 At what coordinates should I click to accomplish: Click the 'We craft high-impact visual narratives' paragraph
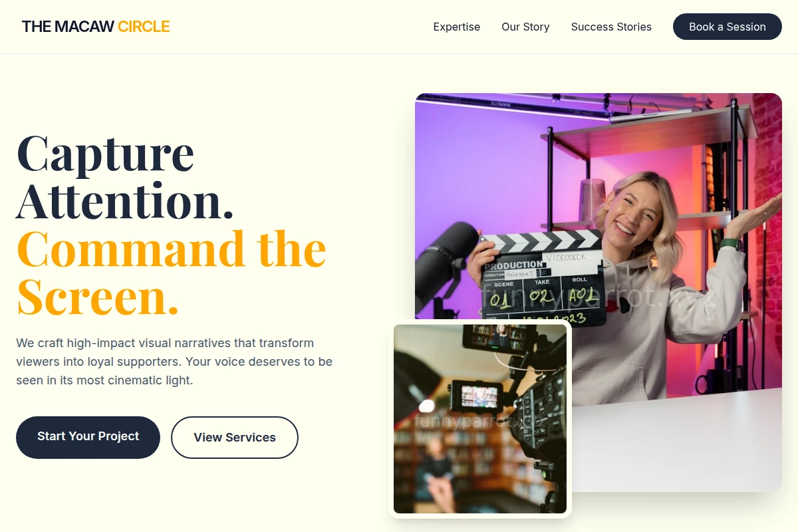pyautogui.click(x=174, y=362)
